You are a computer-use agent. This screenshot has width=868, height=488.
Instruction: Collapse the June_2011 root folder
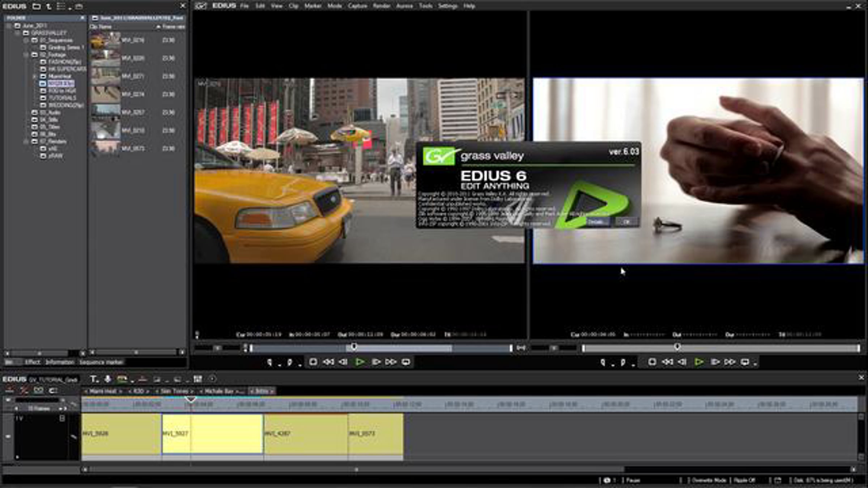(9, 26)
